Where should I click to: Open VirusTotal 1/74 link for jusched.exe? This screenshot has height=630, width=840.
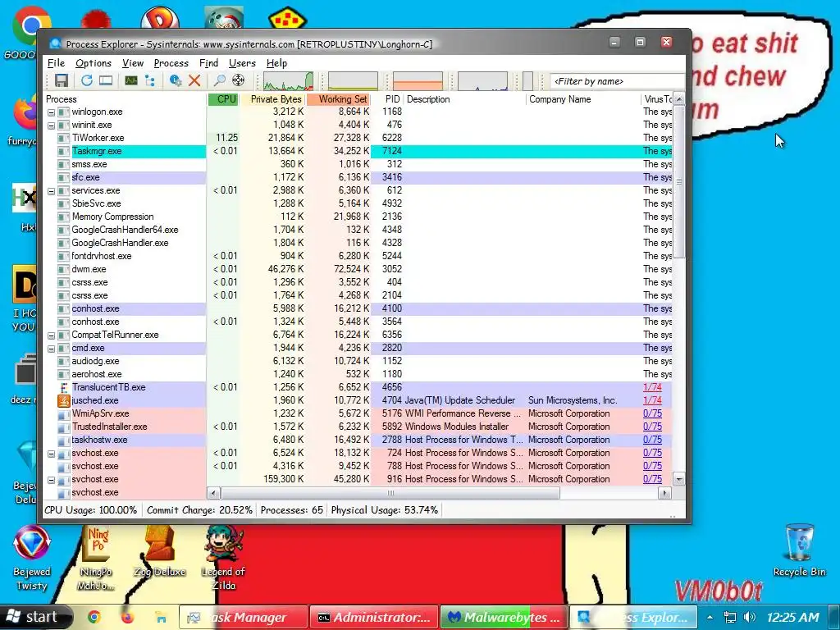tap(652, 400)
